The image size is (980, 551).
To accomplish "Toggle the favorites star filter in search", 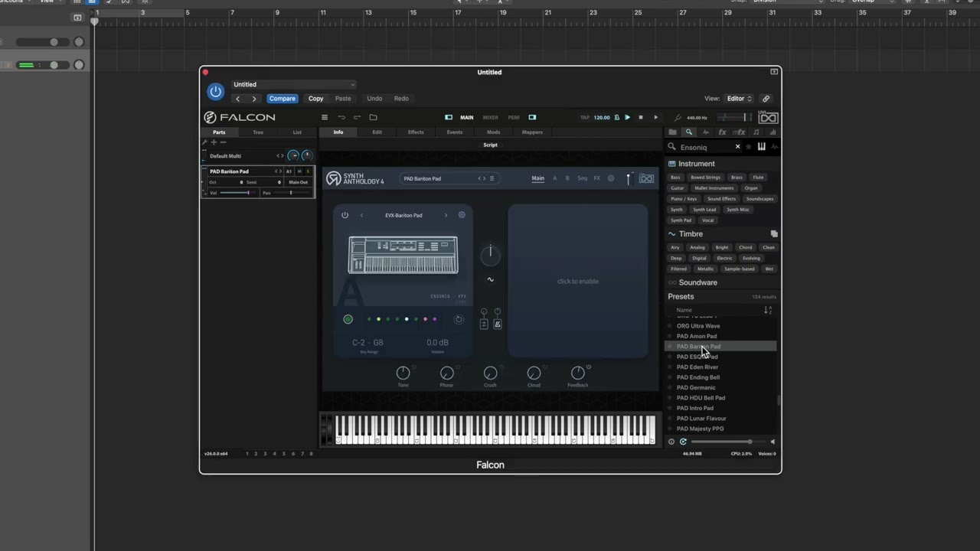I will [749, 147].
